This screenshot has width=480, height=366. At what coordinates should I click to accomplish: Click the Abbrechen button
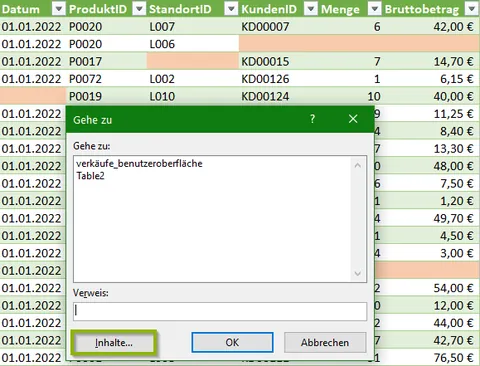click(x=325, y=342)
